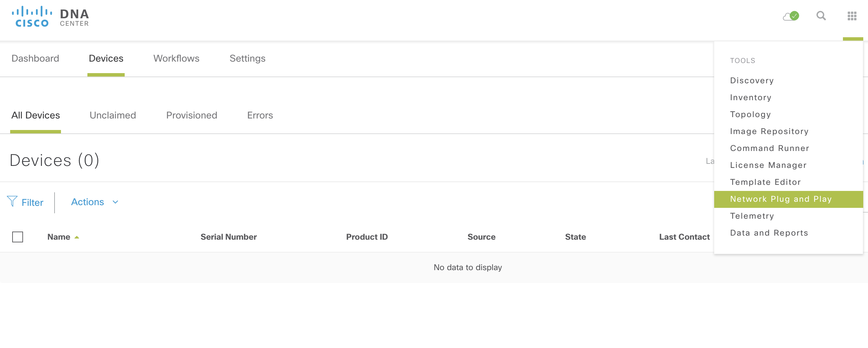Open Data and Reports

tap(769, 233)
